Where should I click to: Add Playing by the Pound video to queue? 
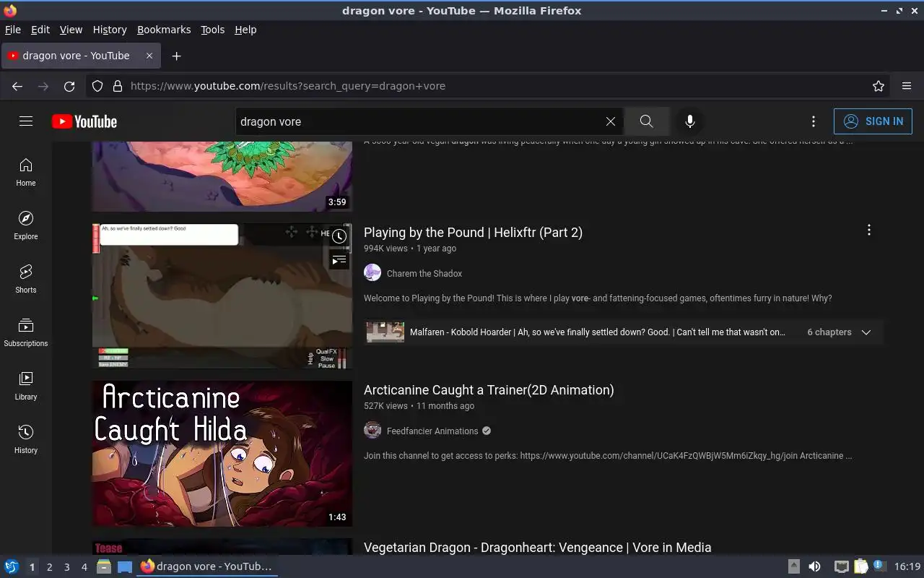pyautogui.click(x=339, y=260)
